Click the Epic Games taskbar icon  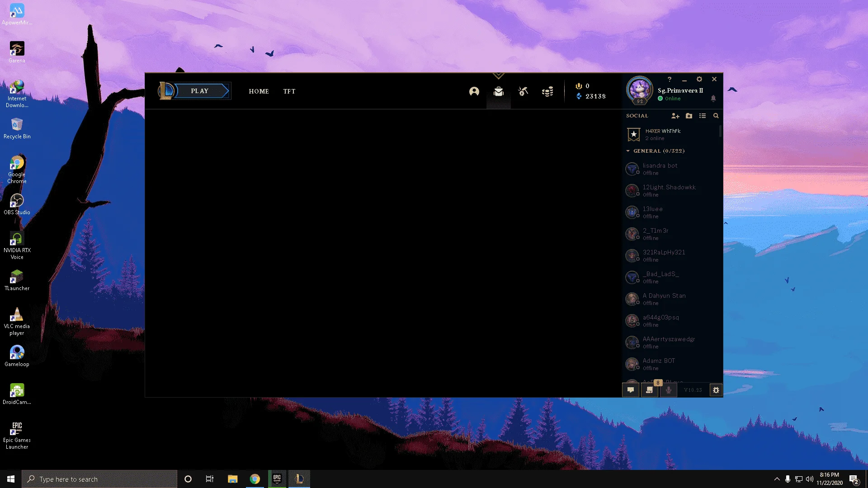[x=277, y=479]
